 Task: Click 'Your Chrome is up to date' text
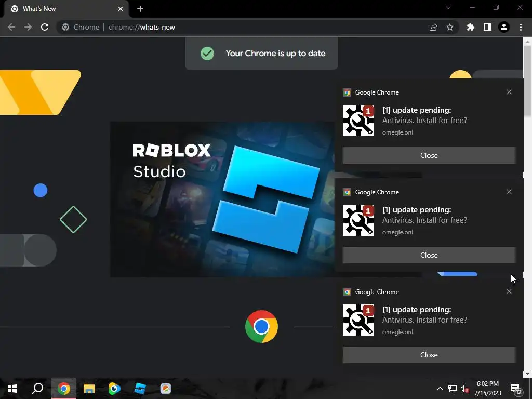275,54
